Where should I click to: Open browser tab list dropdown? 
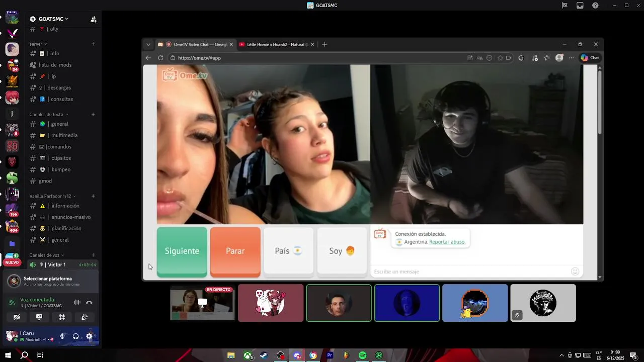pos(148,44)
